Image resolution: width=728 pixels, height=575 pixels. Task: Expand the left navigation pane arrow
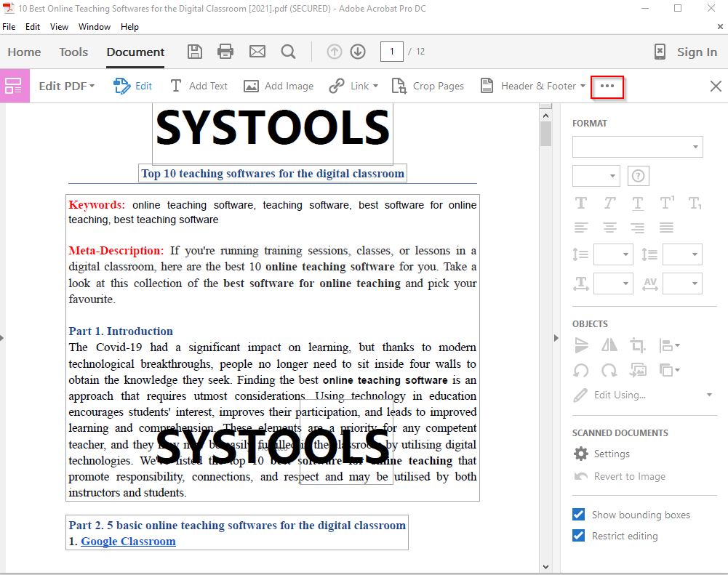point(2,338)
